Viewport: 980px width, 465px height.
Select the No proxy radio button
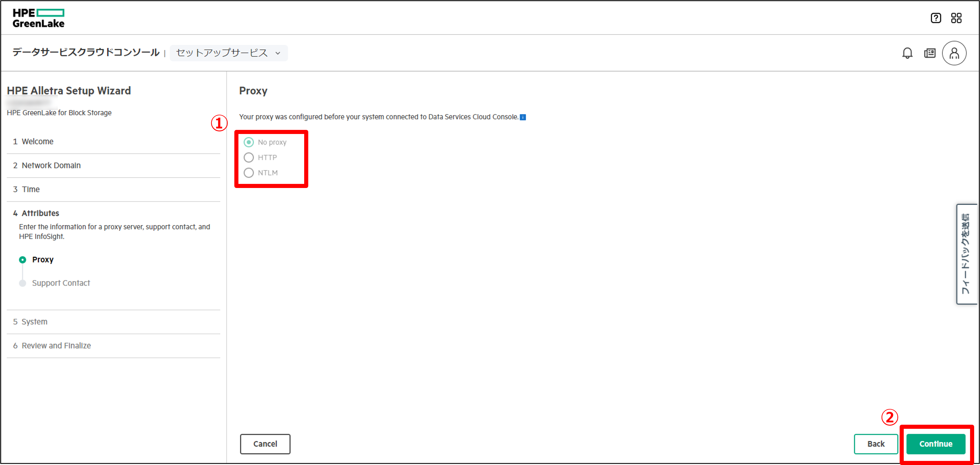pos(248,142)
